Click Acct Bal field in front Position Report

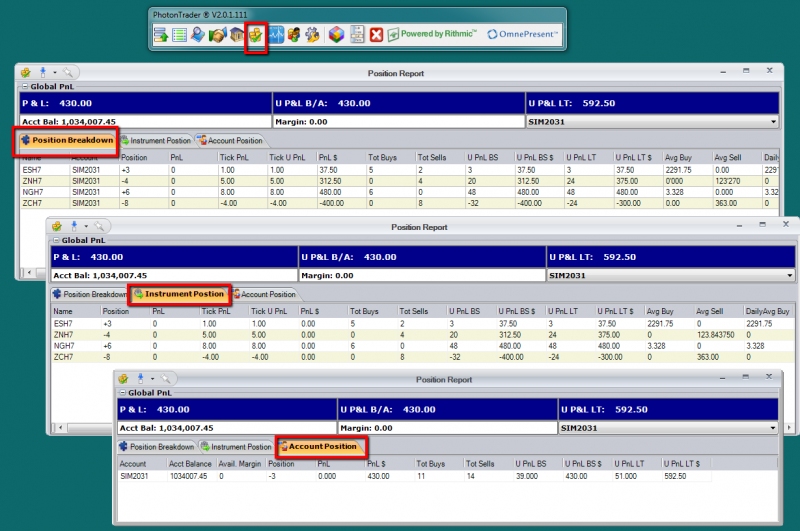coord(227,428)
